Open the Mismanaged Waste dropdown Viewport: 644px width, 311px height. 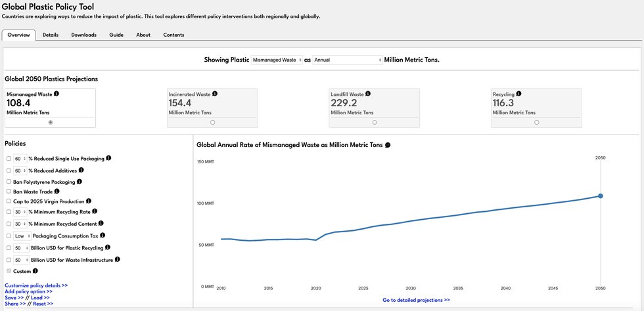point(277,60)
